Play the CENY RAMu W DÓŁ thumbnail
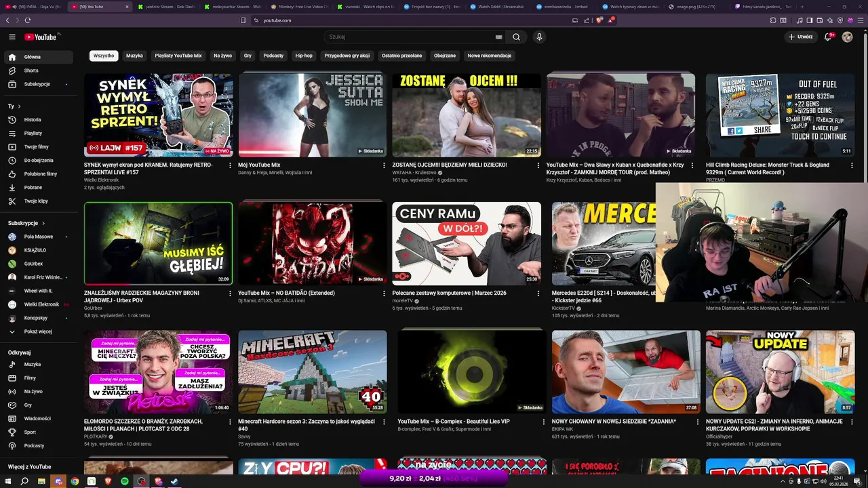 467,243
